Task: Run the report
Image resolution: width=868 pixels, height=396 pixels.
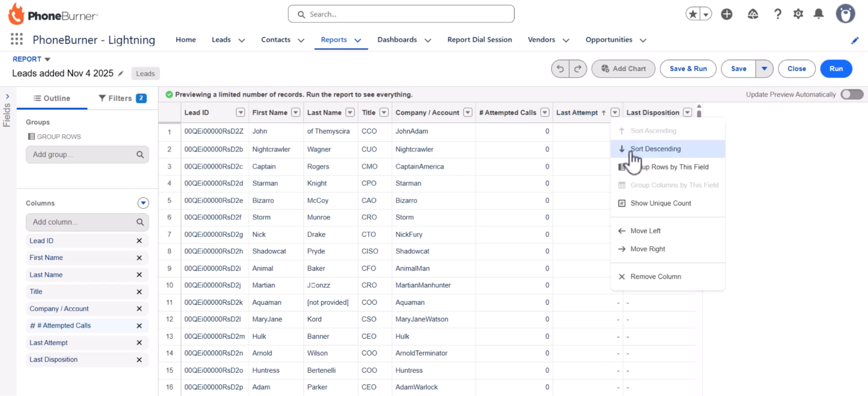Action: coord(836,69)
